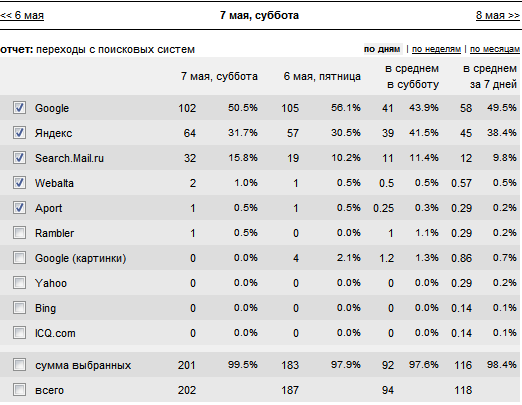Tick the Yahoo checkbox
The height and width of the screenshot is (405, 522).
point(19,283)
